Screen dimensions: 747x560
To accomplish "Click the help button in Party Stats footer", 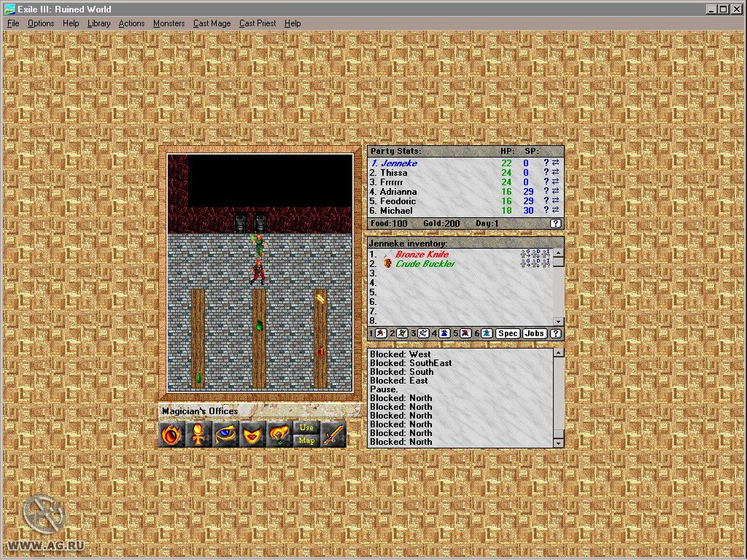I will (x=555, y=223).
